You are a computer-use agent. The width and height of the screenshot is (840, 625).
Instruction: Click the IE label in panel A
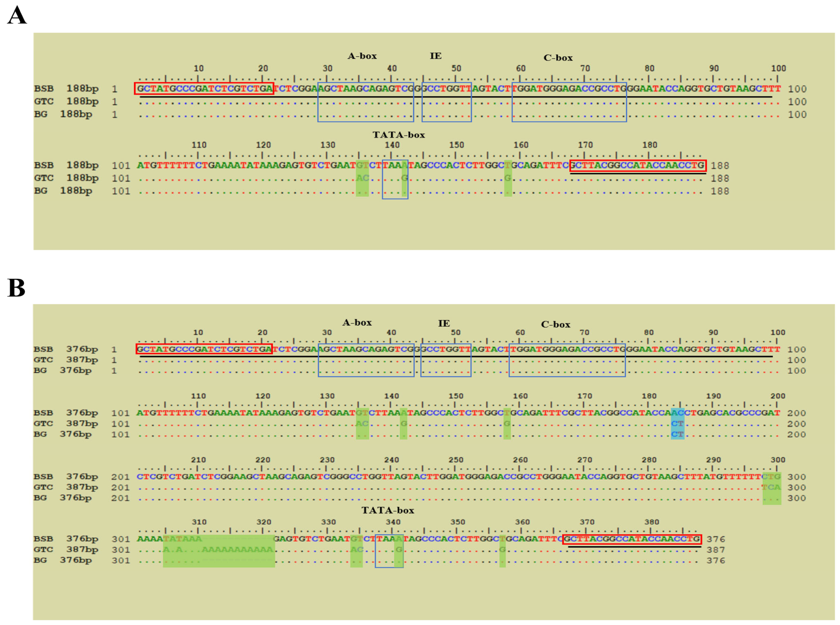(x=435, y=56)
